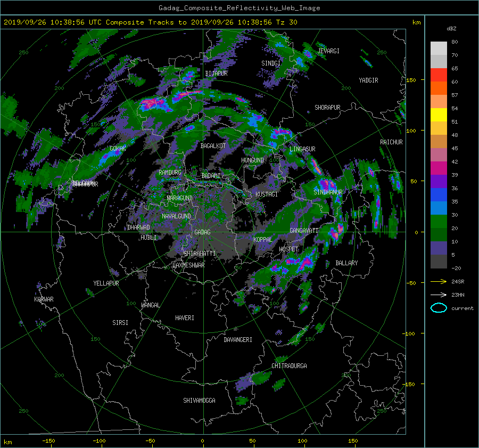Click the GOKAK city label

(118, 149)
